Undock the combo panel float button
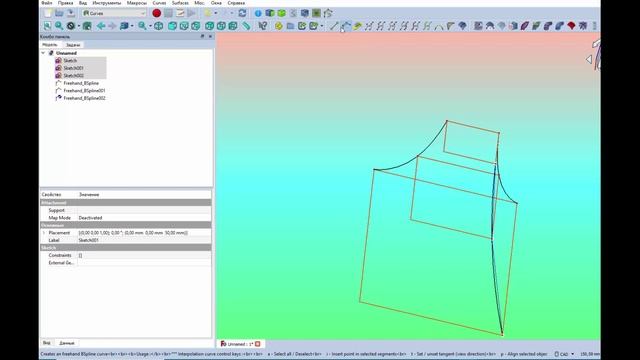This screenshot has width=640, height=360. 202,37
